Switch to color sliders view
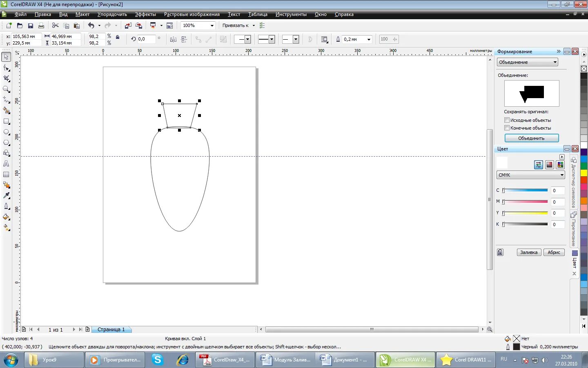588x368 pixels. pyautogui.click(x=539, y=165)
